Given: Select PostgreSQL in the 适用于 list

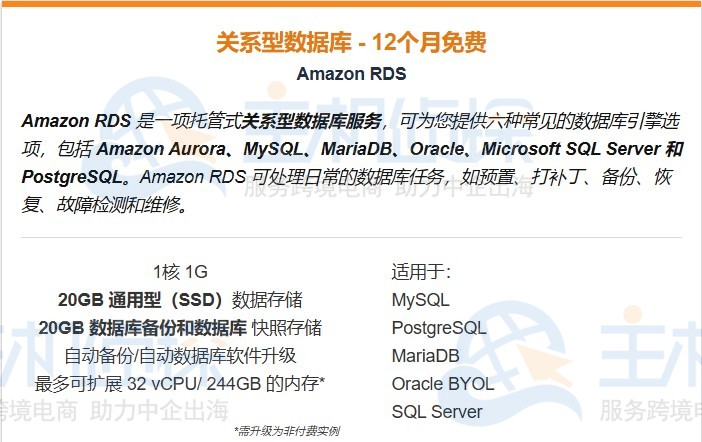Looking at the screenshot, I should 439,328.
